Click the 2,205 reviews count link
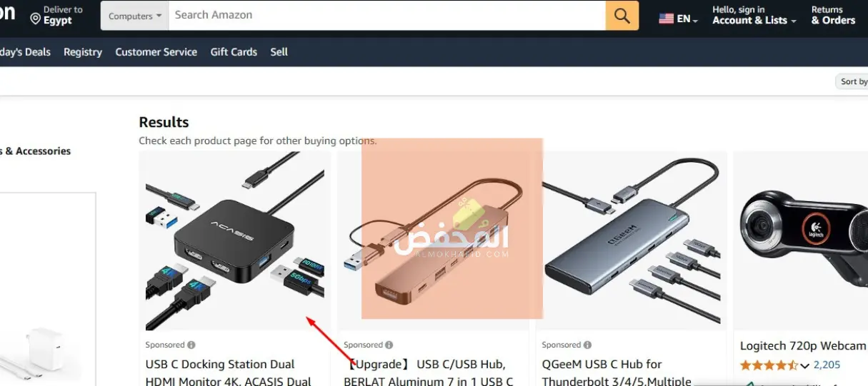 (x=827, y=365)
